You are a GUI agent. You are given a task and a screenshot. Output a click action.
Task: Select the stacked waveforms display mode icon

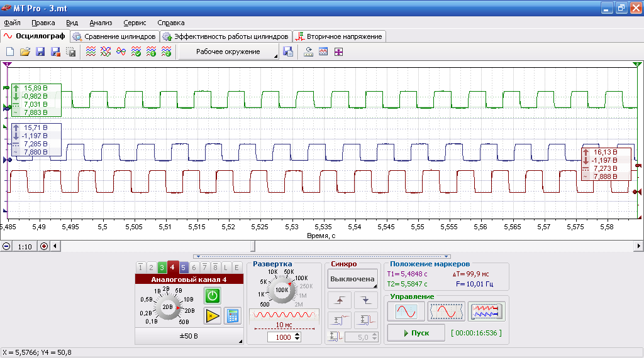tap(91, 52)
